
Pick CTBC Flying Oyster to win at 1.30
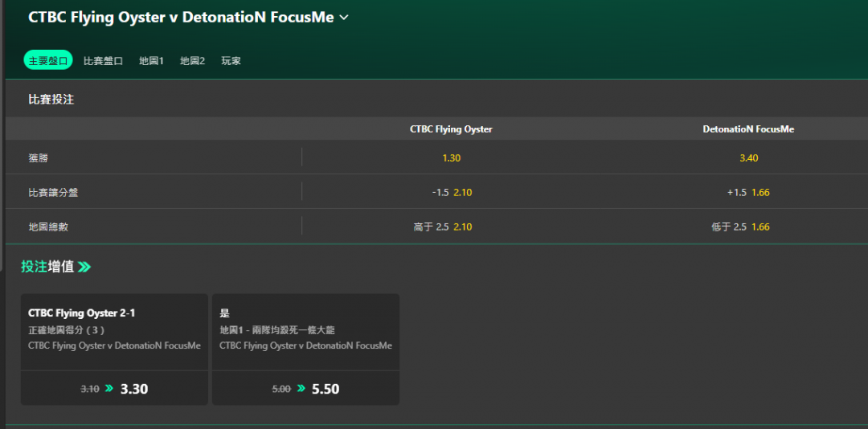(451, 157)
